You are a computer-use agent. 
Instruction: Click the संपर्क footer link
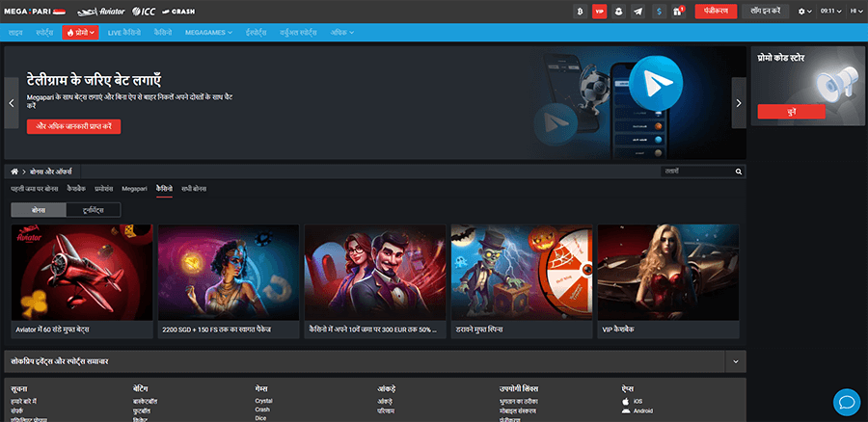[18, 411]
